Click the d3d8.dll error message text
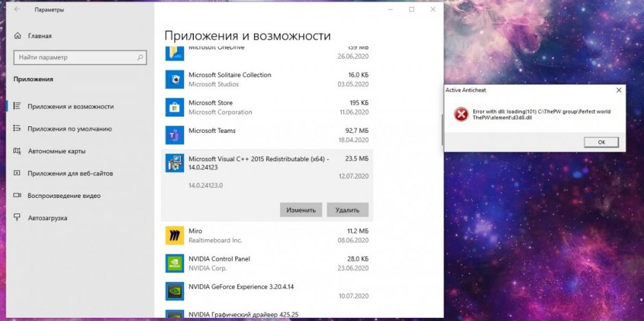 542,114
